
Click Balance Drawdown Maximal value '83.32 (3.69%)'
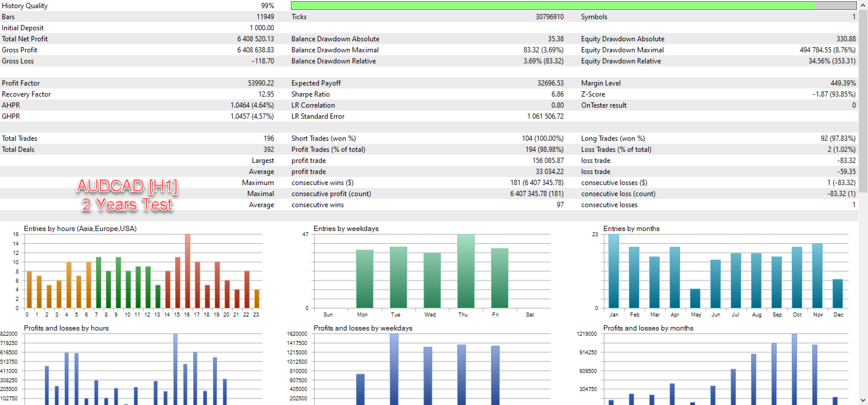pos(543,50)
